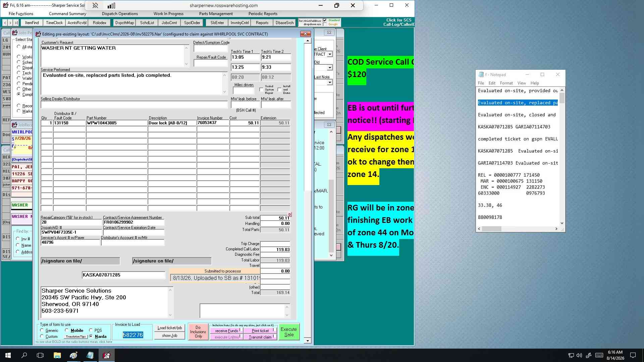Open the volume speaker tray icon
Viewport: 644px width, 362px height.
579,355
